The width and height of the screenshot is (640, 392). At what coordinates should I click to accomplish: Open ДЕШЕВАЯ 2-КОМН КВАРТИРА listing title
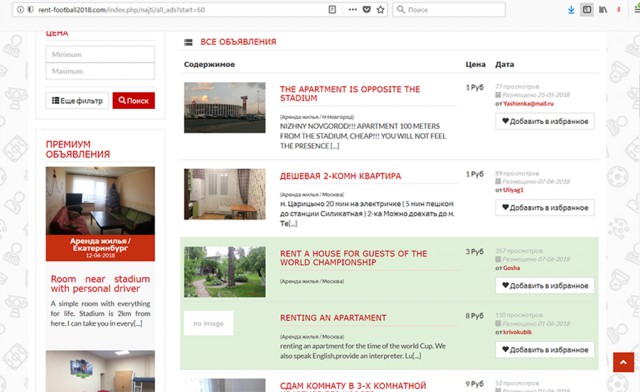tap(340, 176)
